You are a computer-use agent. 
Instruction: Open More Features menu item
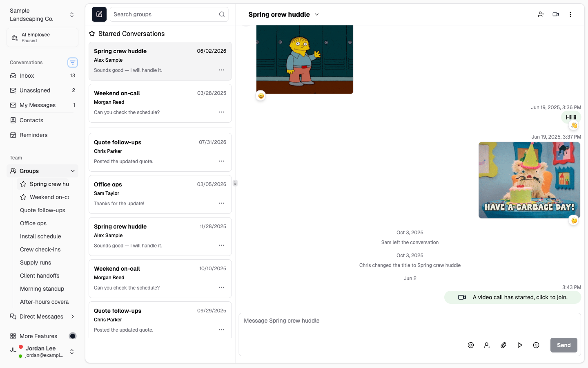38,336
